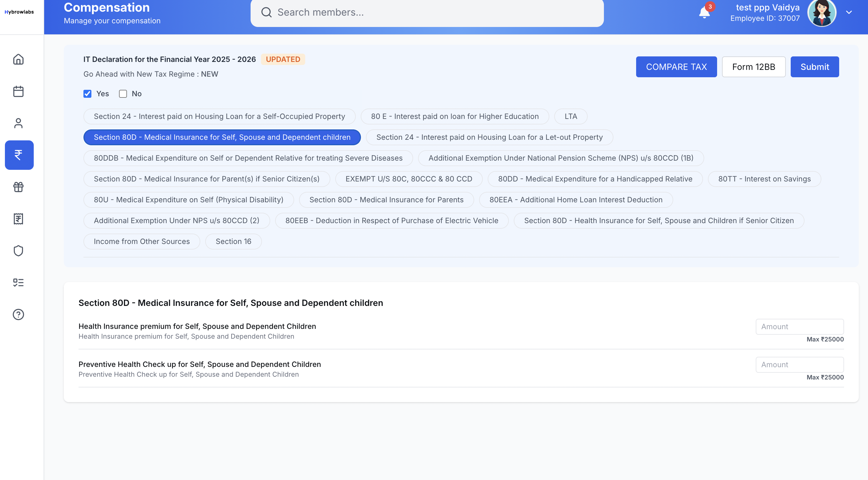Open the Help question mark icon

(x=18, y=314)
